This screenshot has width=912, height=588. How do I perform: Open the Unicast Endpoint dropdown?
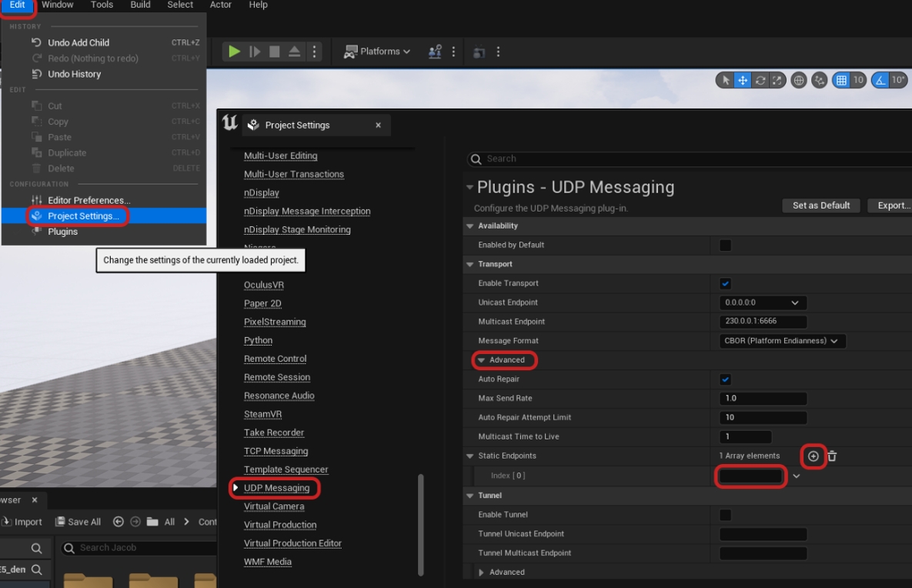(763, 303)
